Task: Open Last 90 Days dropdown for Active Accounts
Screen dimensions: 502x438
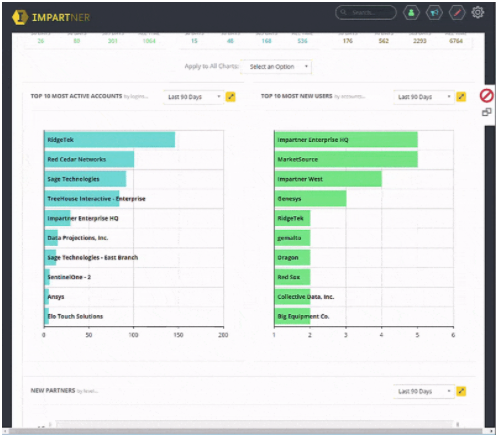Action: click(195, 98)
